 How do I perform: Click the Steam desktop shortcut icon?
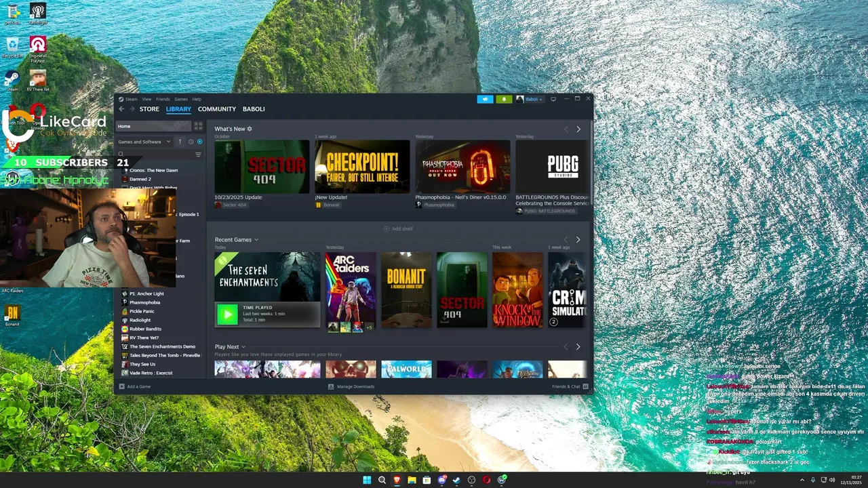(12, 81)
